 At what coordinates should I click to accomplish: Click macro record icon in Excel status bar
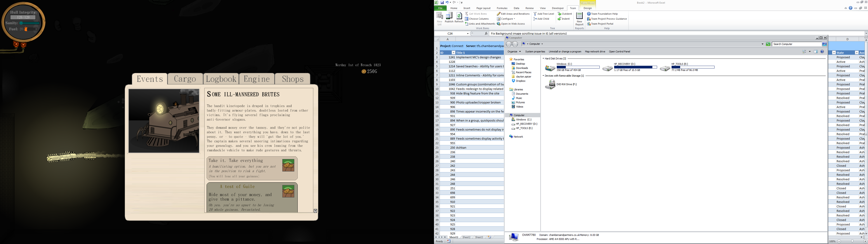click(x=449, y=241)
